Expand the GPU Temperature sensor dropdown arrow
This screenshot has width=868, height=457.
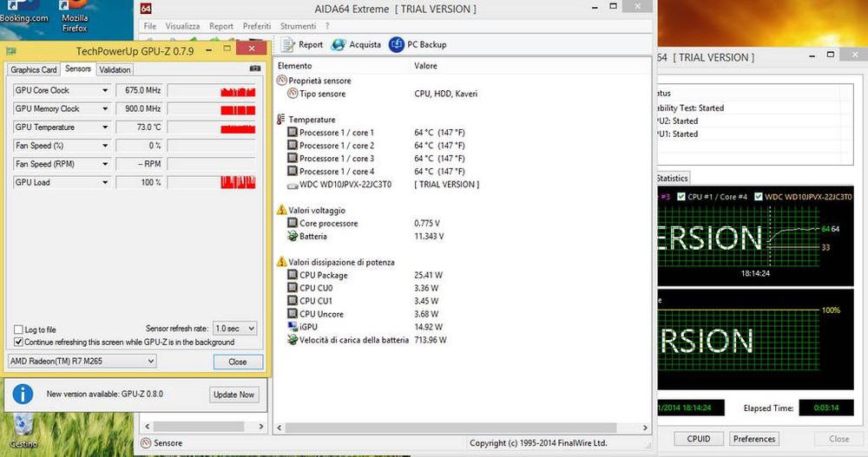(105, 127)
